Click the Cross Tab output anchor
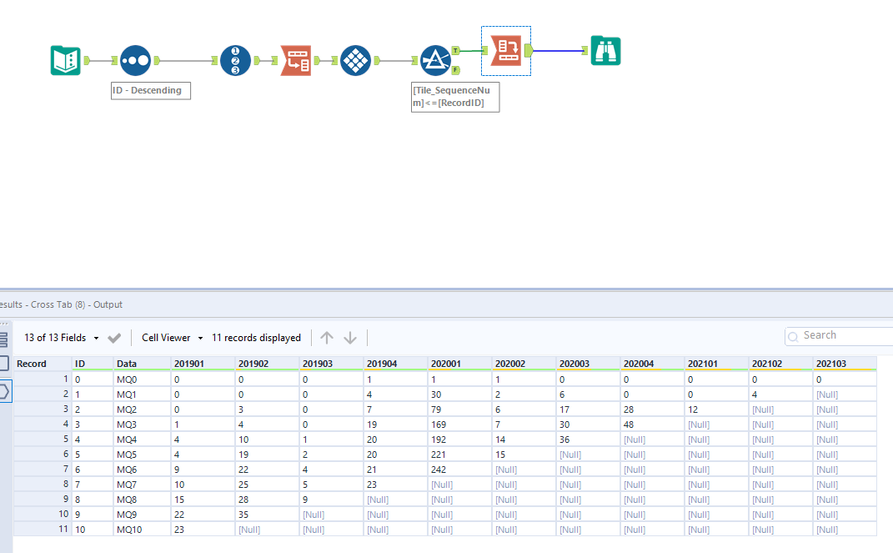Image resolution: width=893 pixels, height=553 pixels. pyautogui.click(x=529, y=51)
